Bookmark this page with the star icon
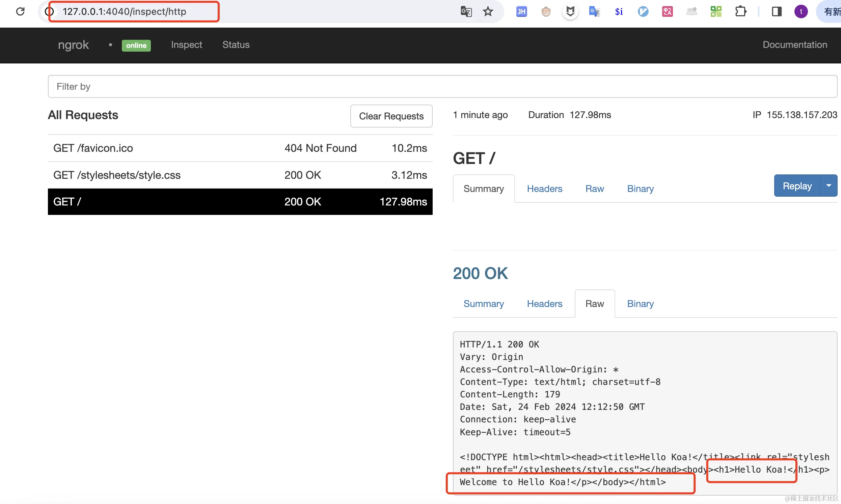The width and height of the screenshot is (841, 504). pos(488,11)
